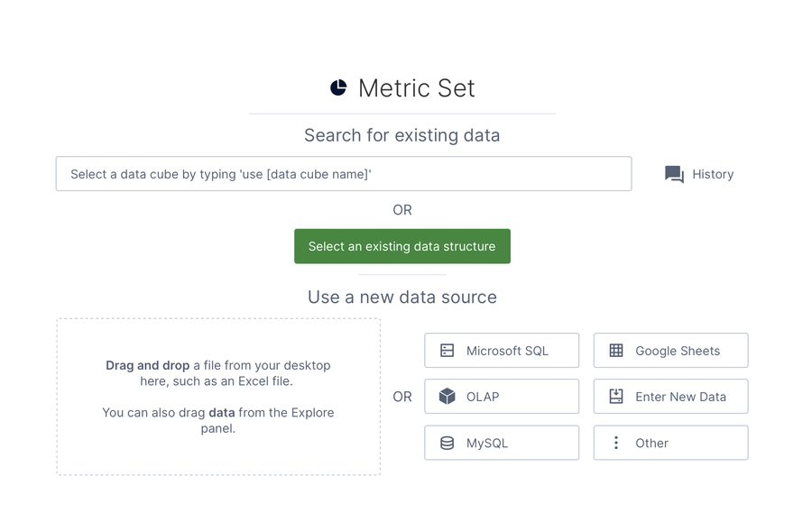Click the MySQL database icon
Screen dimensions: 812x531
point(447,443)
